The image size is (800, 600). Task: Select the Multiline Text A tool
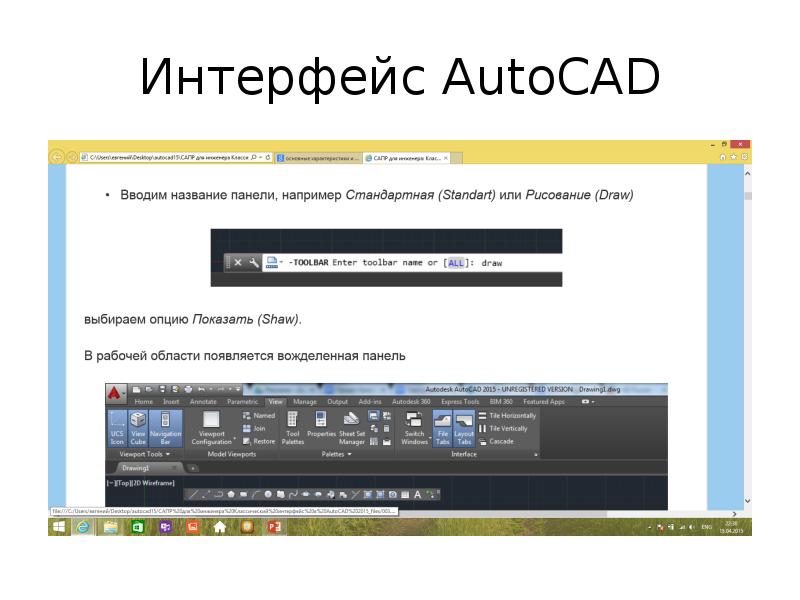(417, 494)
